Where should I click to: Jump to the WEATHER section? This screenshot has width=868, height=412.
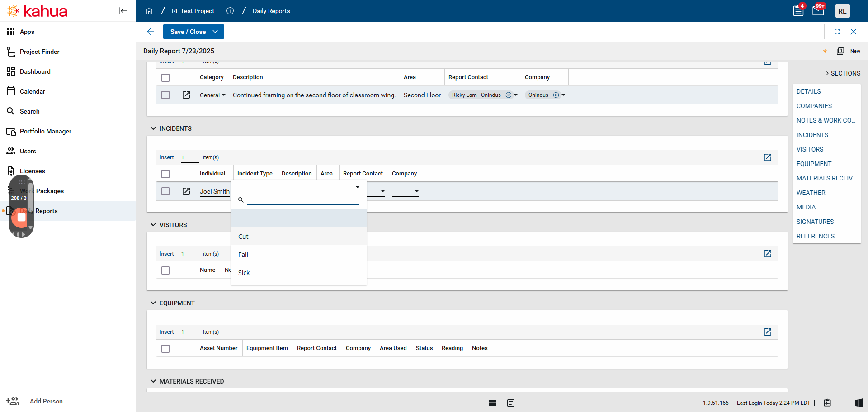click(811, 193)
